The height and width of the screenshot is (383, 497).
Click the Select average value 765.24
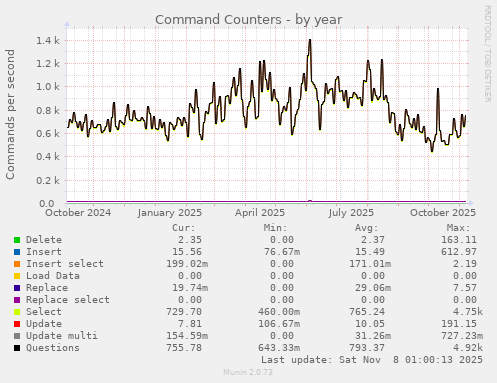(x=367, y=312)
